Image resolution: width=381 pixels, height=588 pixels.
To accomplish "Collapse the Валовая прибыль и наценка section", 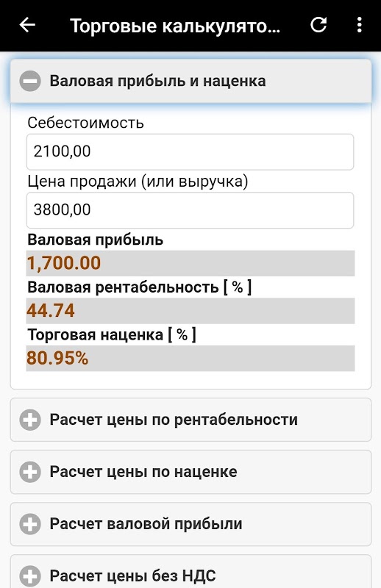I will [190, 81].
